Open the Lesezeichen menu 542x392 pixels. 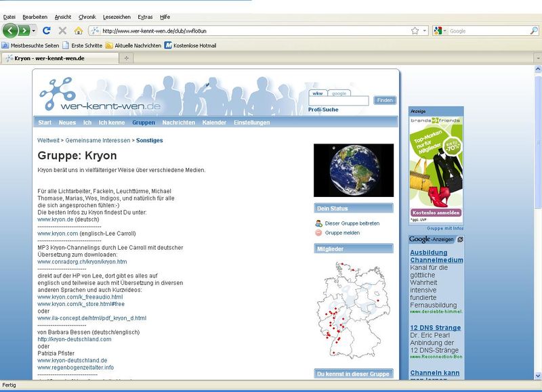[x=117, y=16]
